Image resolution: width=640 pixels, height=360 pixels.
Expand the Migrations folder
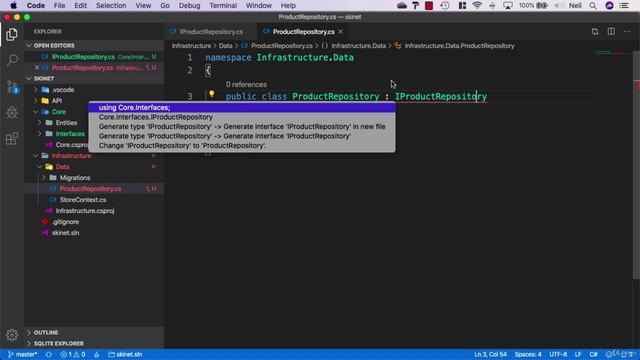(44, 178)
